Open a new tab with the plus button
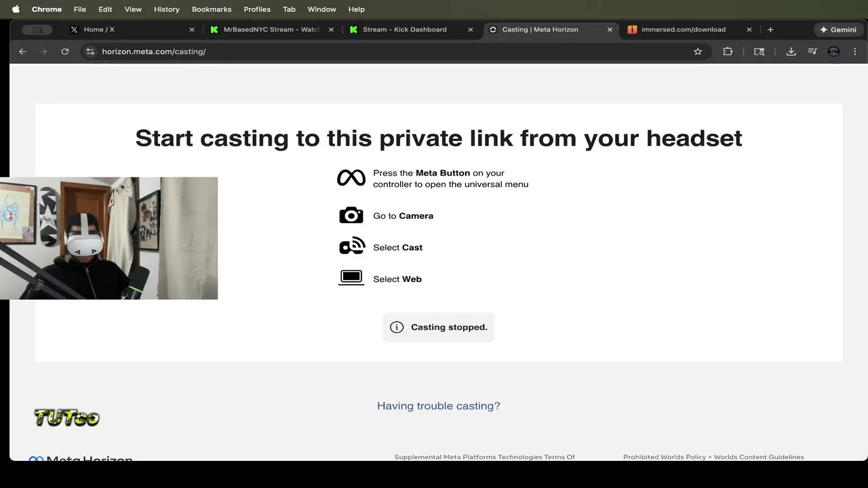This screenshot has width=868, height=488. coord(770,30)
